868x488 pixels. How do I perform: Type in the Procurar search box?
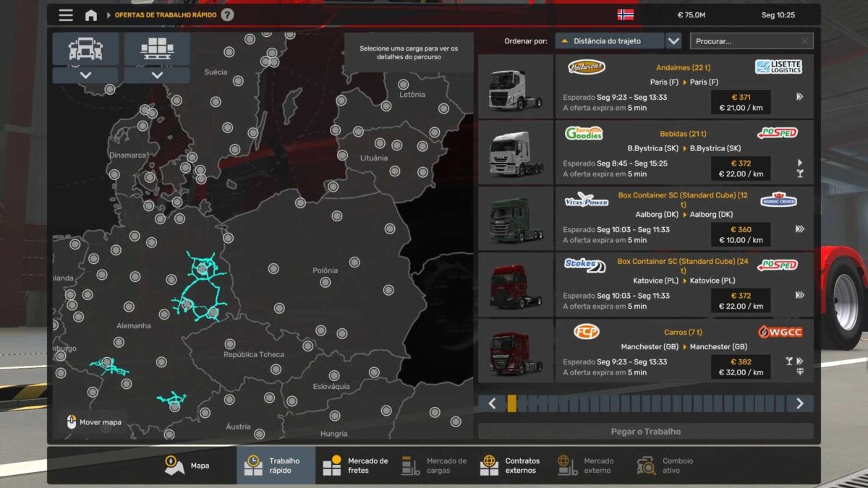pos(744,41)
